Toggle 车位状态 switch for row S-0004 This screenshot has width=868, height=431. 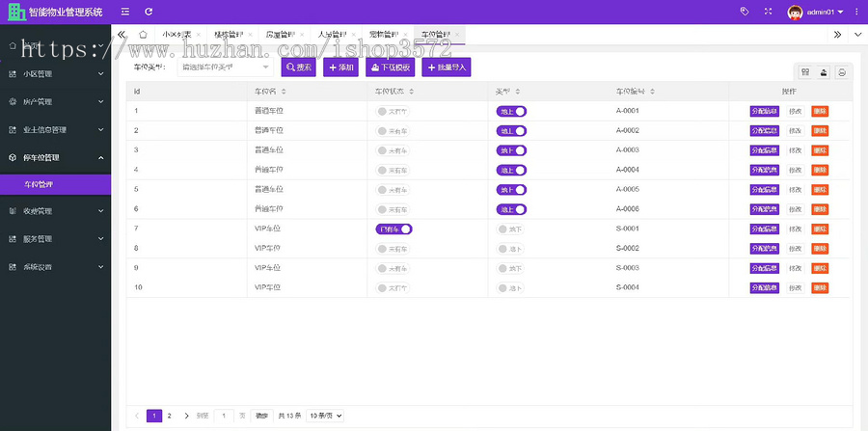(393, 288)
